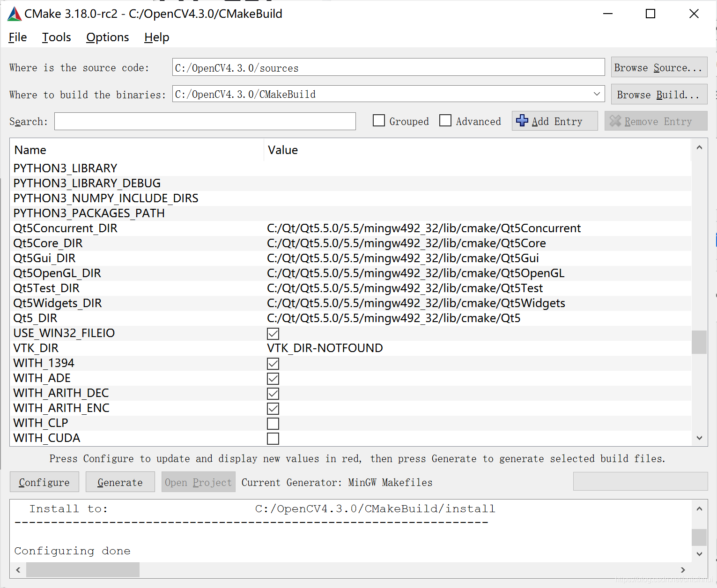Click the Name column header
Viewport: 717px width, 588px height.
(x=137, y=150)
